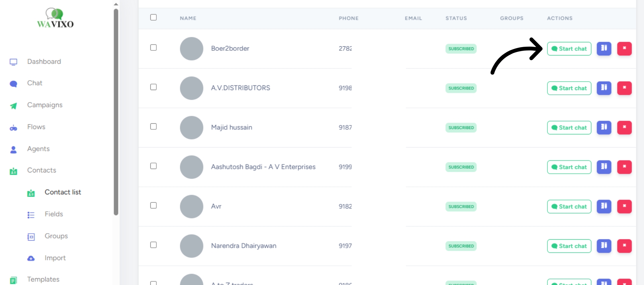
Task: Click red delete icon for Aashutosh Bagdi
Action: (625, 167)
